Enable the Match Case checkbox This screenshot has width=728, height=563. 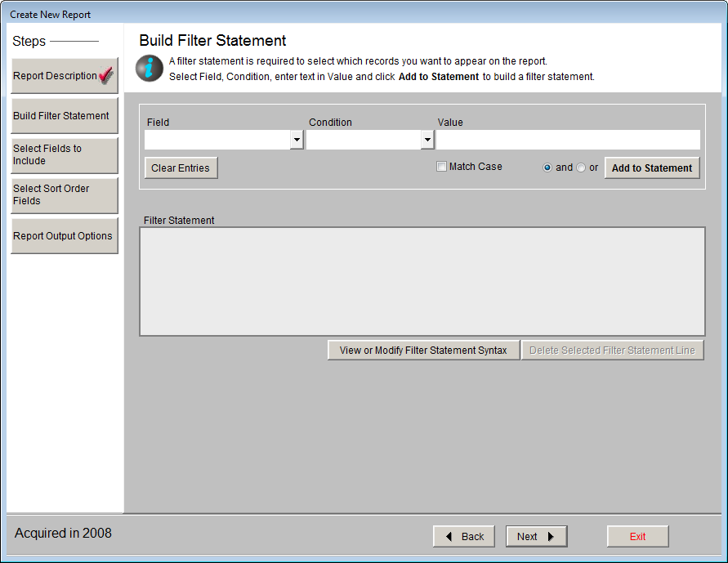click(x=441, y=166)
